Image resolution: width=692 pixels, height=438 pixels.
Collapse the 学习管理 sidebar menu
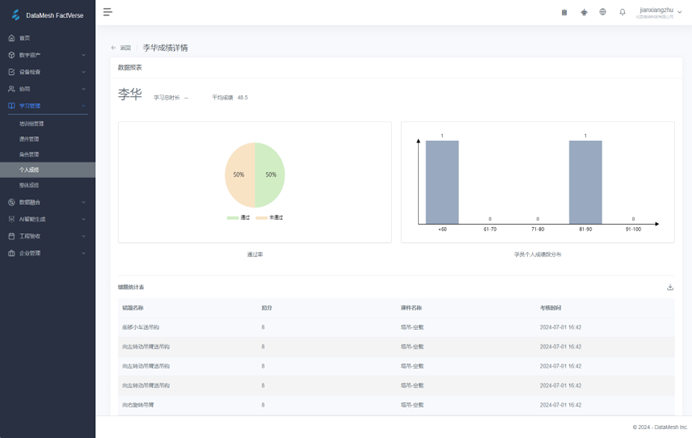[47, 105]
